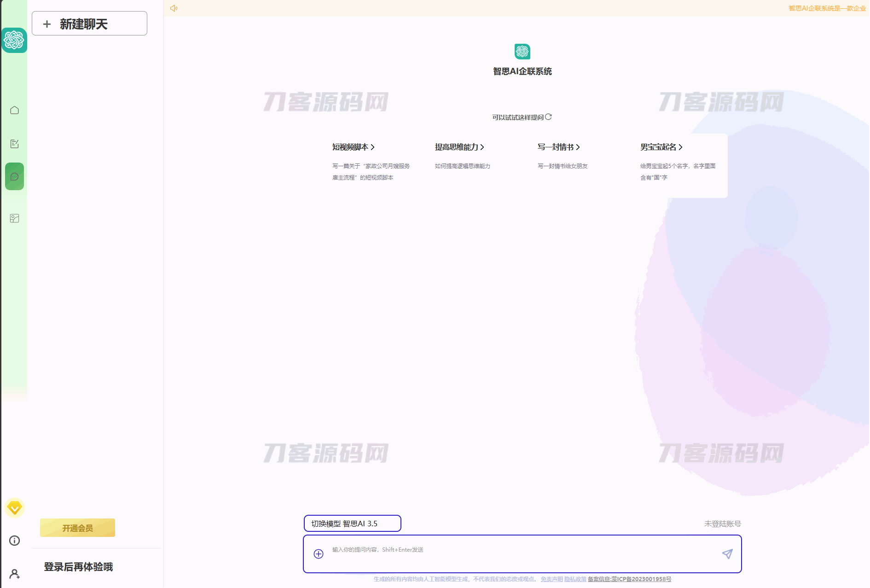Image resolution: width=870 pixels, height=588 pixels.
Task: Focus the question input text field
Action: (520, 554)
